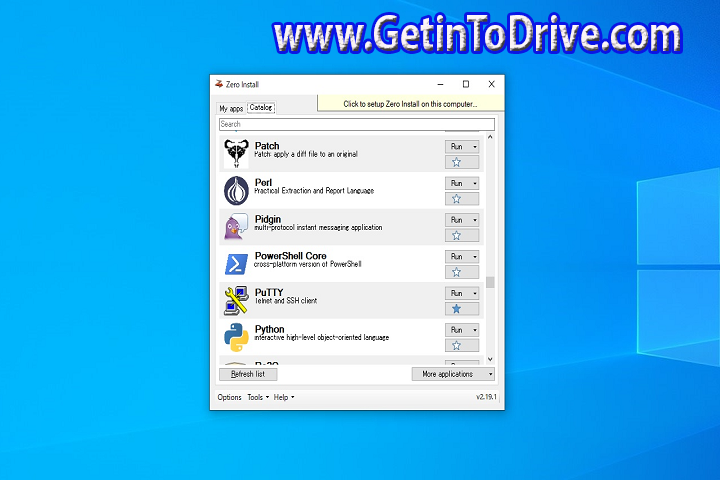
Task: Click the Refresh list button
Action: click(x=248, y=374)
